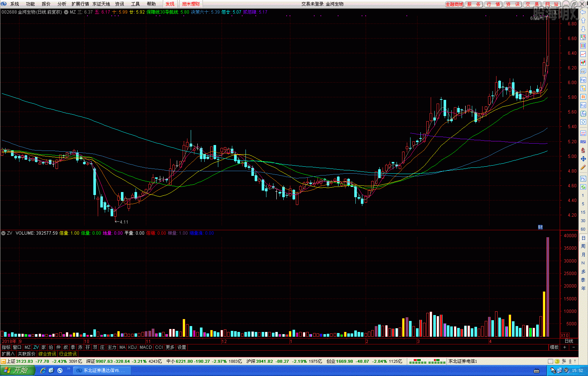Click the X10 volume scale label
Image resolution: width=588 pixels, height=376 pixels.
click(564, 335)
